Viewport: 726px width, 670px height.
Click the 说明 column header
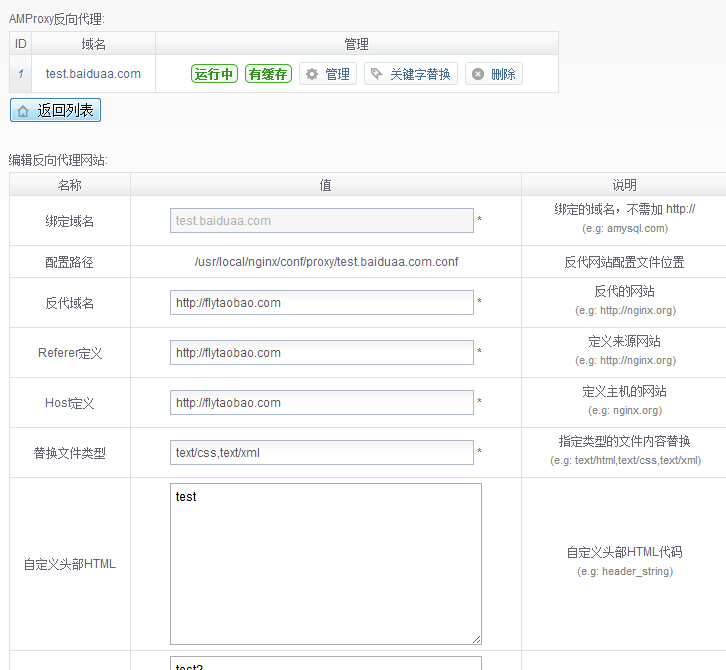[x=624, y=185]
